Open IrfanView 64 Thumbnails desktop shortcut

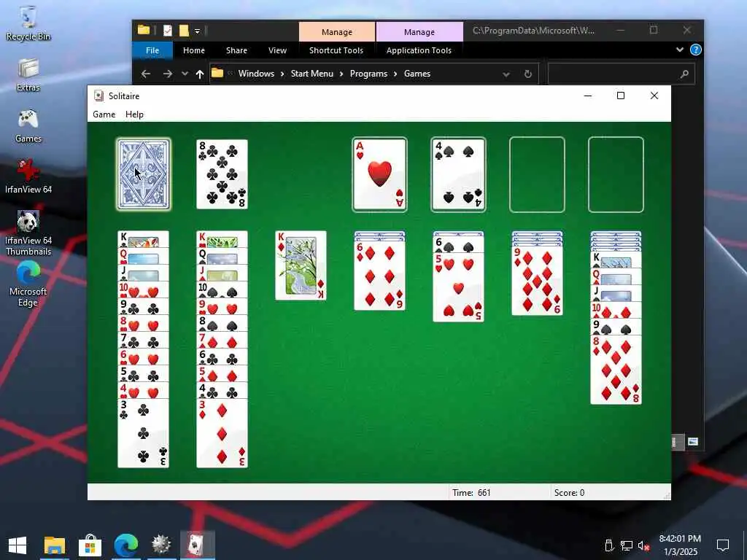click(28, 233)
